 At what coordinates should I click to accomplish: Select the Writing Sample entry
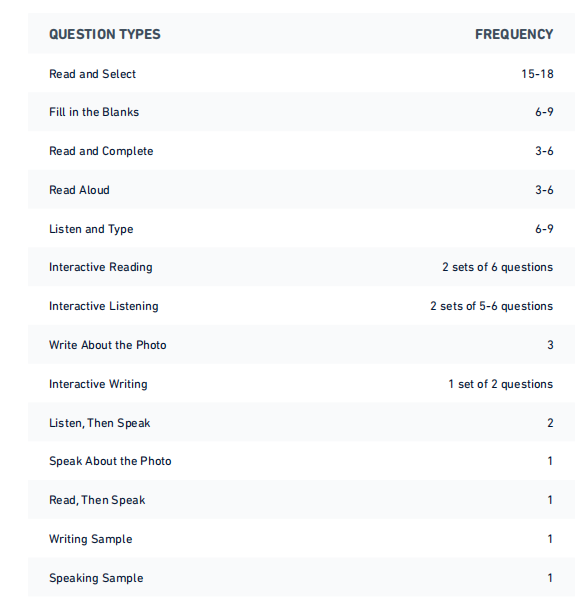coord(91,539)
